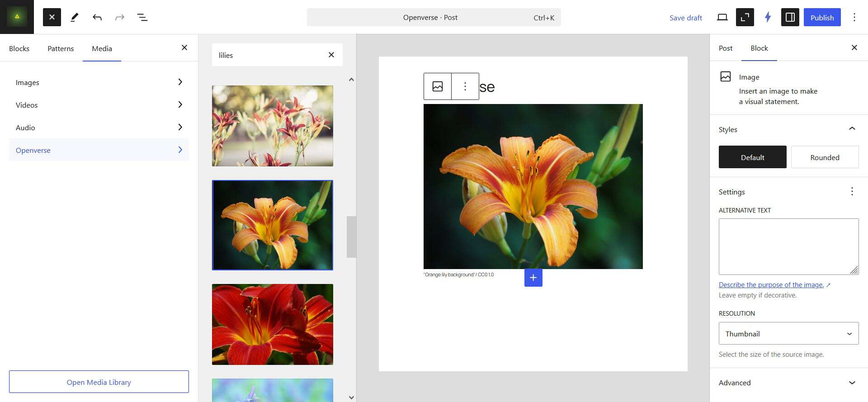868x402 pixels.
Task: Insert the pink lilies field thumbnail
Action: pyautogui.click(x=273, y=126)
